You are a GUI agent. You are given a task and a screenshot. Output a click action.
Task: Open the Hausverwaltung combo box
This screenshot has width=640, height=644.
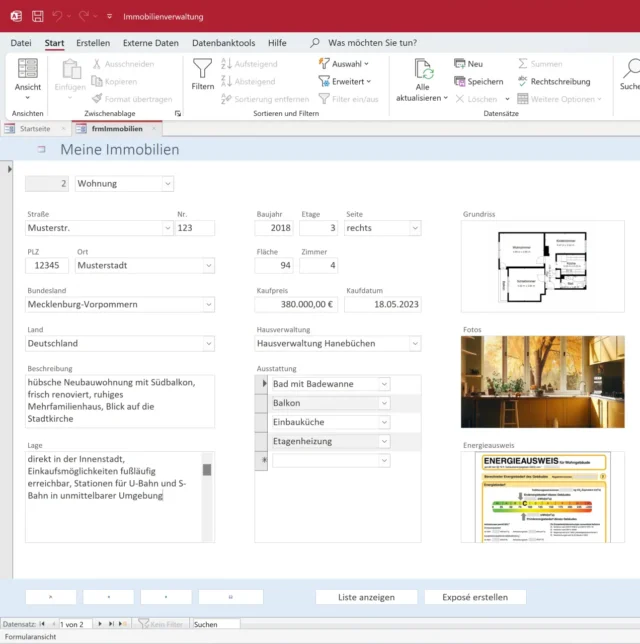[x=415, y=343]
